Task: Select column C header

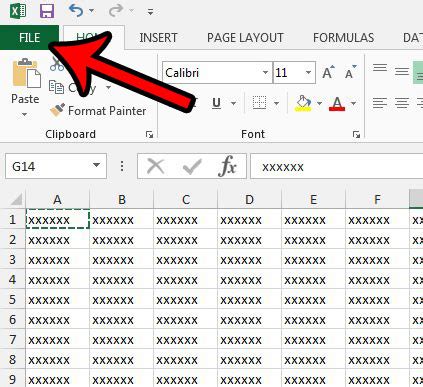Action: (x=186, y=200)
